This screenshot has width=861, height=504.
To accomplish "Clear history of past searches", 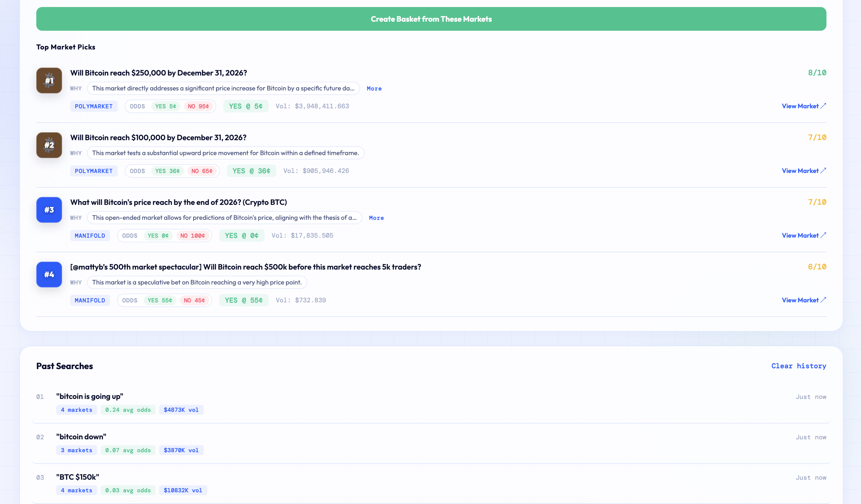I will (x=798, y=366).
